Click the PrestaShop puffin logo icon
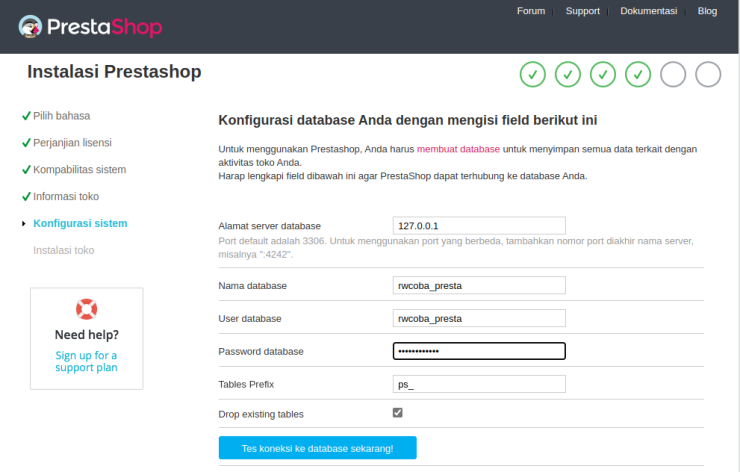Viewport: 740px width, 472px height. click(30, 26)
